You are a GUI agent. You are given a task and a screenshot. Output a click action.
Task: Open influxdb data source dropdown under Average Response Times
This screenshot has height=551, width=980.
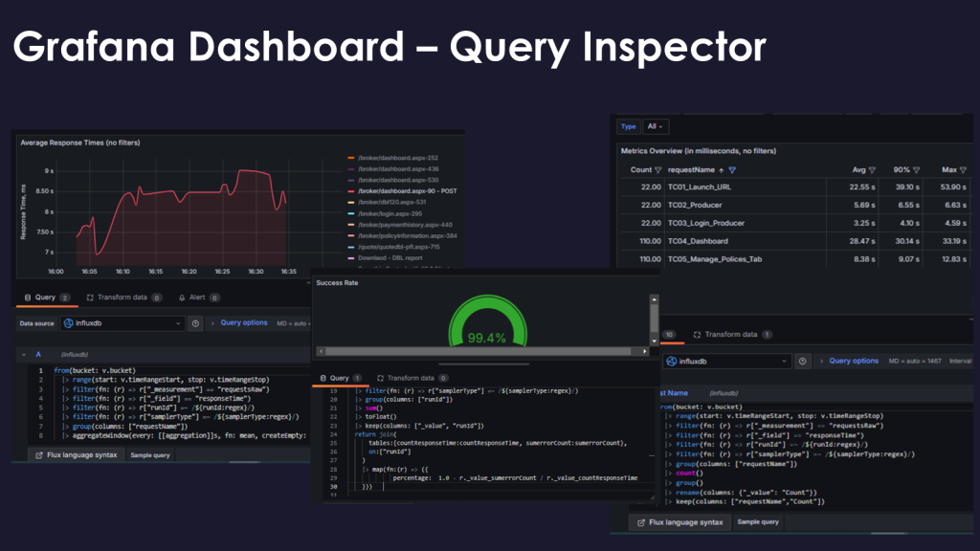pos(122,323)
